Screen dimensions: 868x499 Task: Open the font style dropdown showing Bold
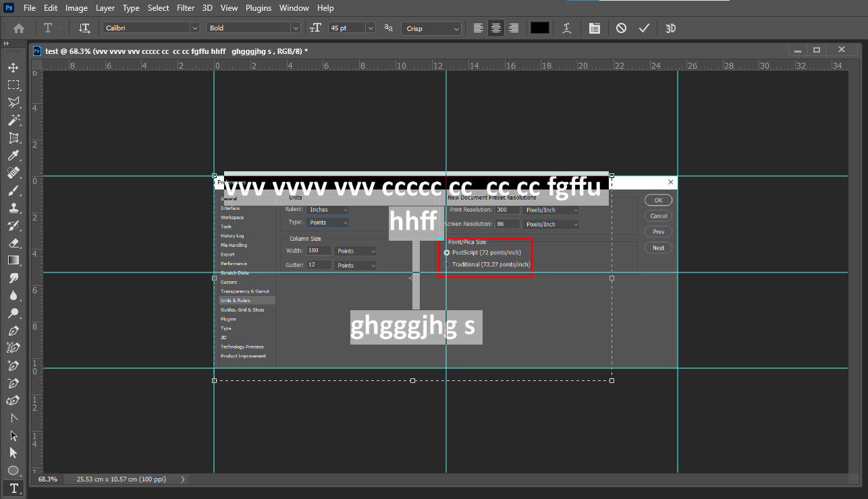[253, 28]
